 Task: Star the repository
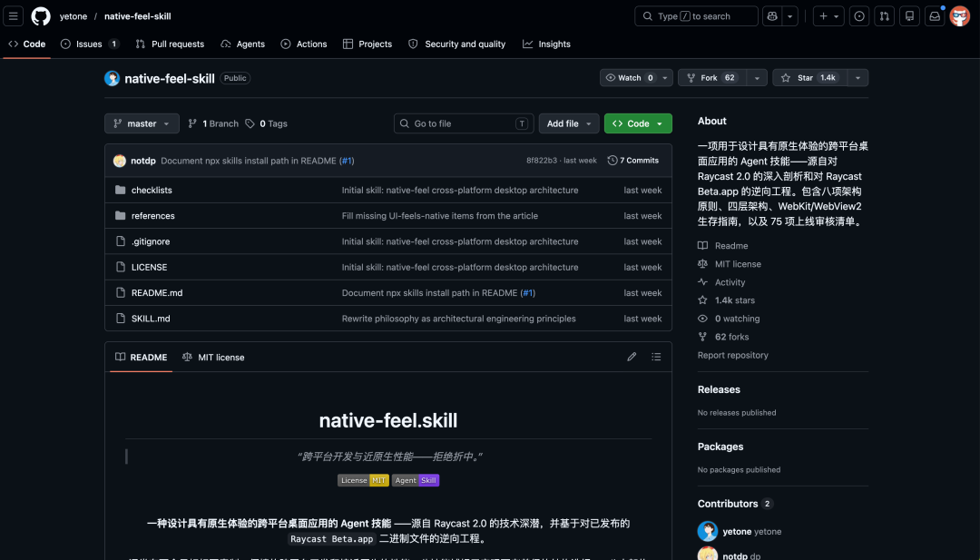coord(809,77)
